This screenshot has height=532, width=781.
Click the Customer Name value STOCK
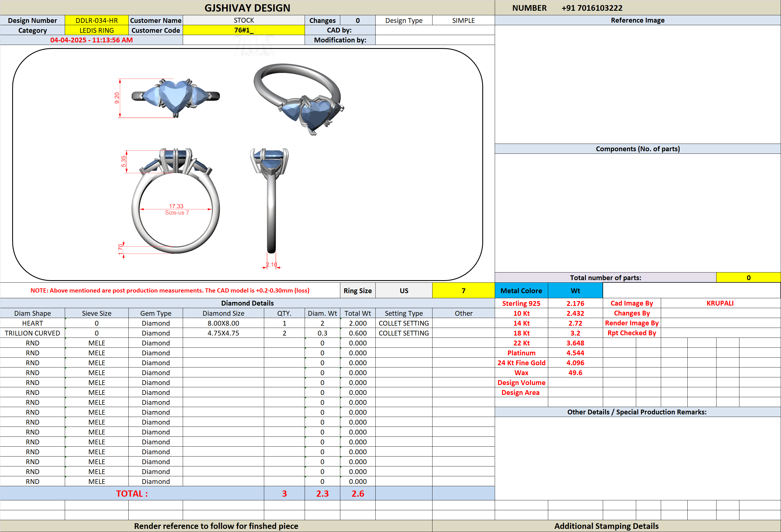click(x=244, y=20)
